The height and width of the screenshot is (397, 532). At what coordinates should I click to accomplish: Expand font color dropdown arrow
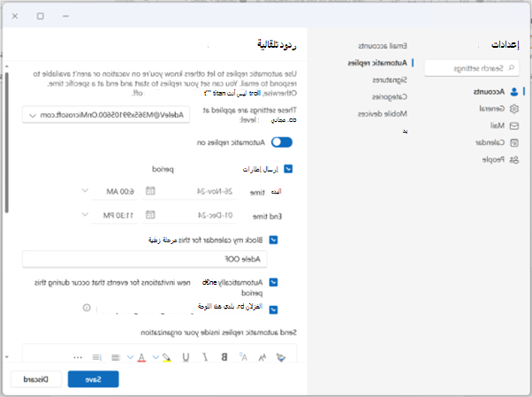click(x=130, y=357)
